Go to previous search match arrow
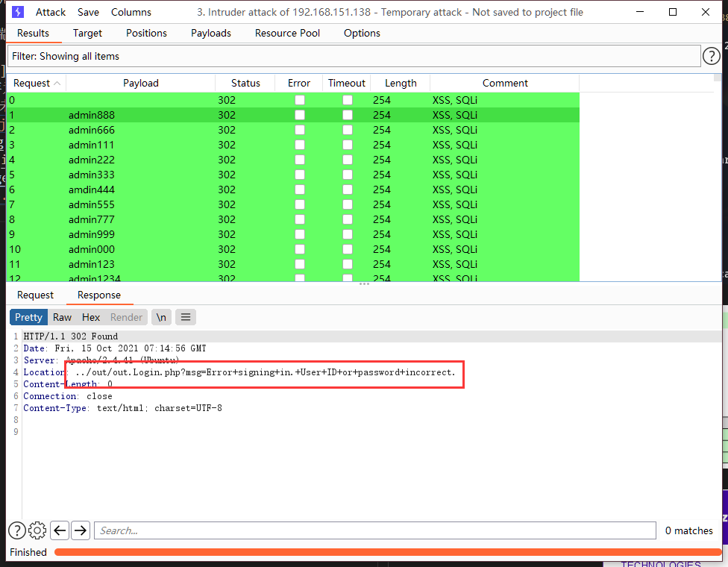Screen dimensions: 728x567 (x=60, y=530)
